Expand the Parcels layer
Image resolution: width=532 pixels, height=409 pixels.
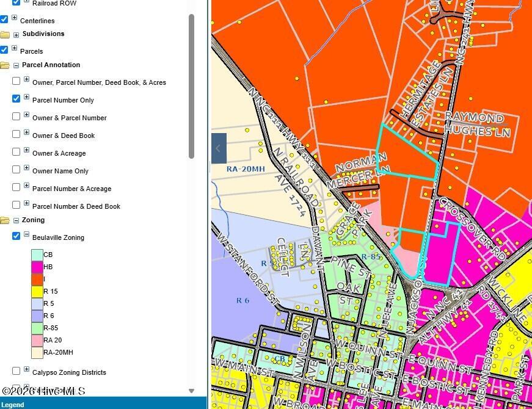pyautogui.click(x=14, y=48)
